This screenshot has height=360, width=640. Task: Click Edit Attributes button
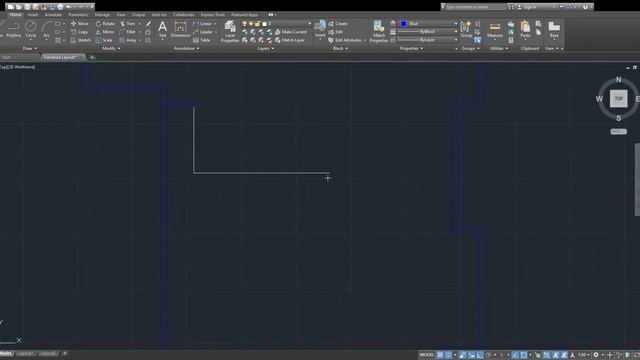tap(345, 40)
